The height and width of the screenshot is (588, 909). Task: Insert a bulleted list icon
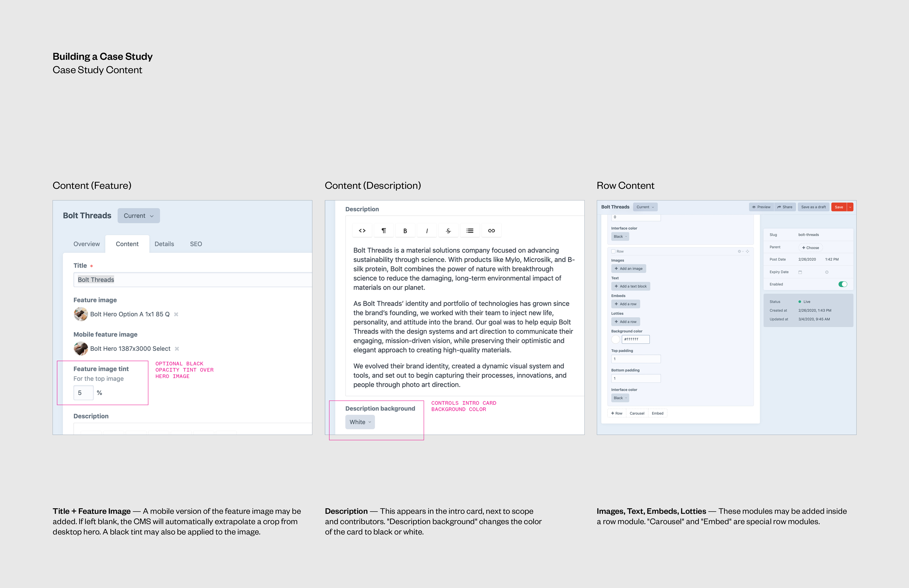tap(470, 231)
